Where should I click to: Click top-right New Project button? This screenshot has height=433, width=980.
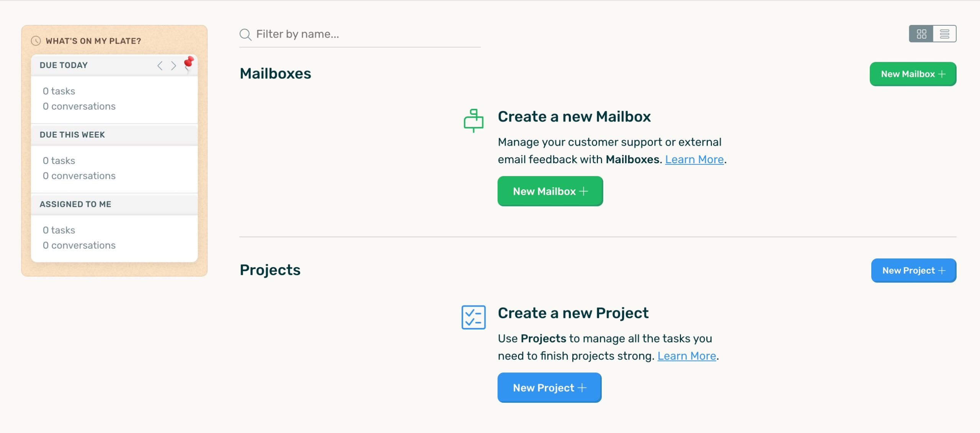coord(913,271)
